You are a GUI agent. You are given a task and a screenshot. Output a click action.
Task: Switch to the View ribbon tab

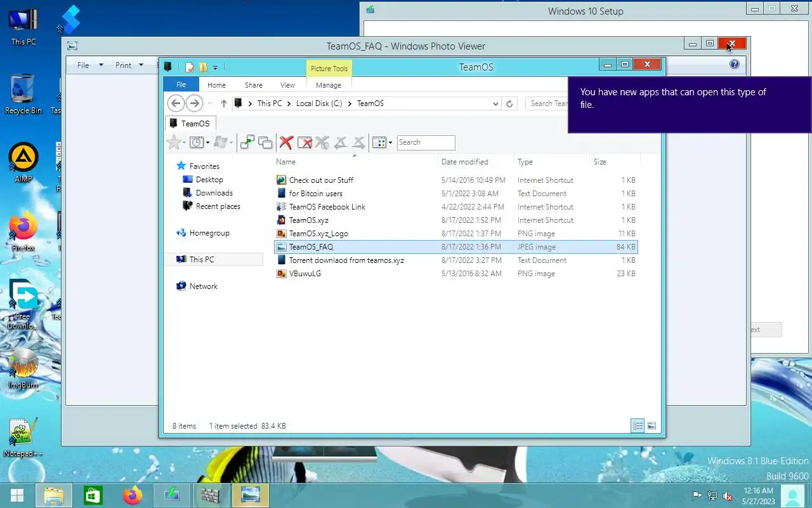(x=287, y=84)
